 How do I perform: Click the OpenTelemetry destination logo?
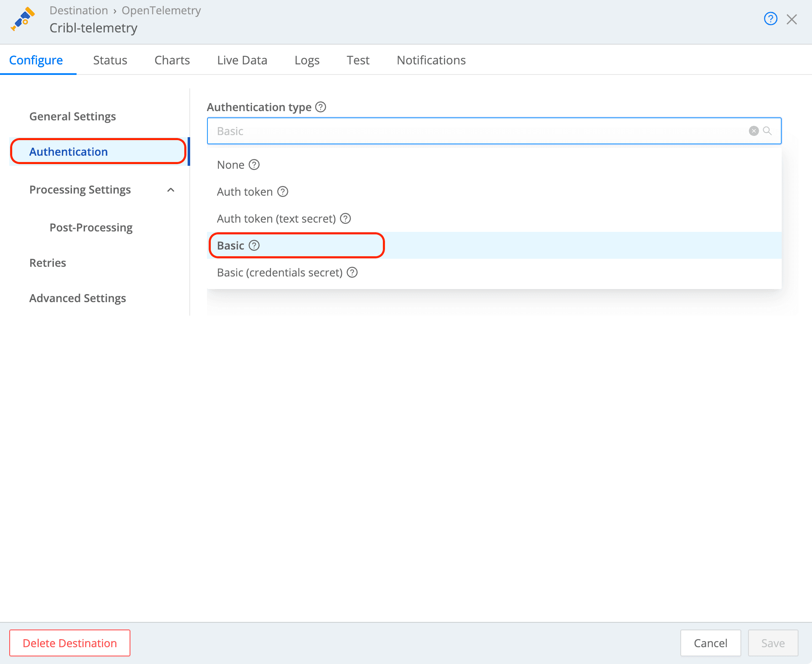point(23,19)
